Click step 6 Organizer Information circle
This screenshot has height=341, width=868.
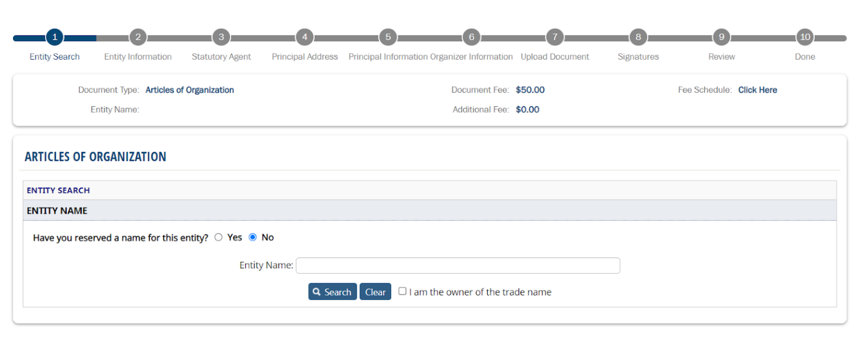[471, 37]
